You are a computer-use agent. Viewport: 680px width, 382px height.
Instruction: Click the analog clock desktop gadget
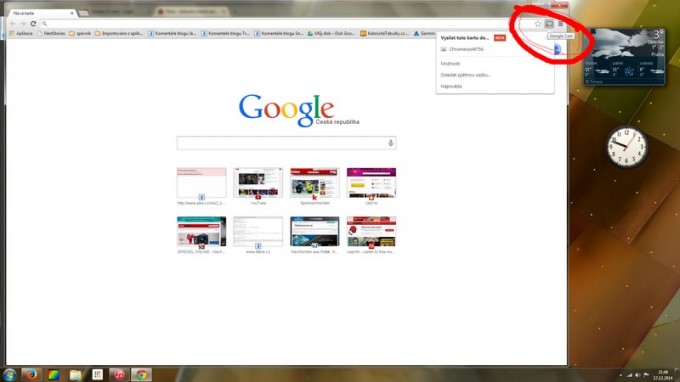tap(627, 147)
